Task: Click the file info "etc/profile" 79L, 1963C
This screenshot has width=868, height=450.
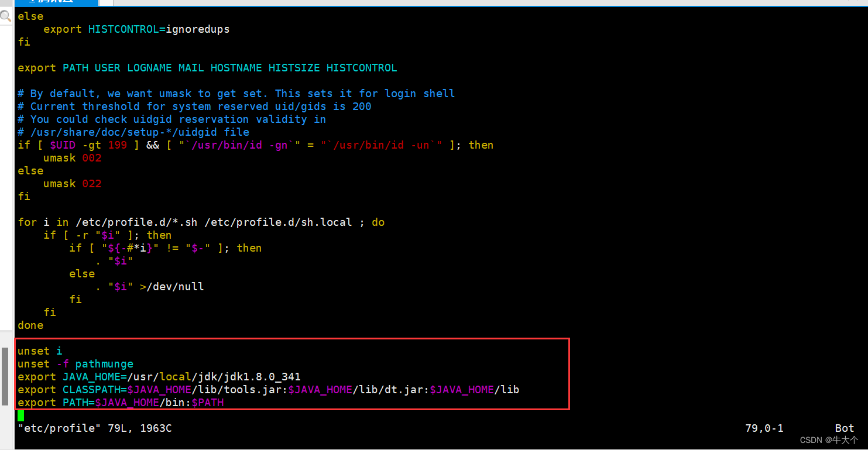Action: (94, 428)
